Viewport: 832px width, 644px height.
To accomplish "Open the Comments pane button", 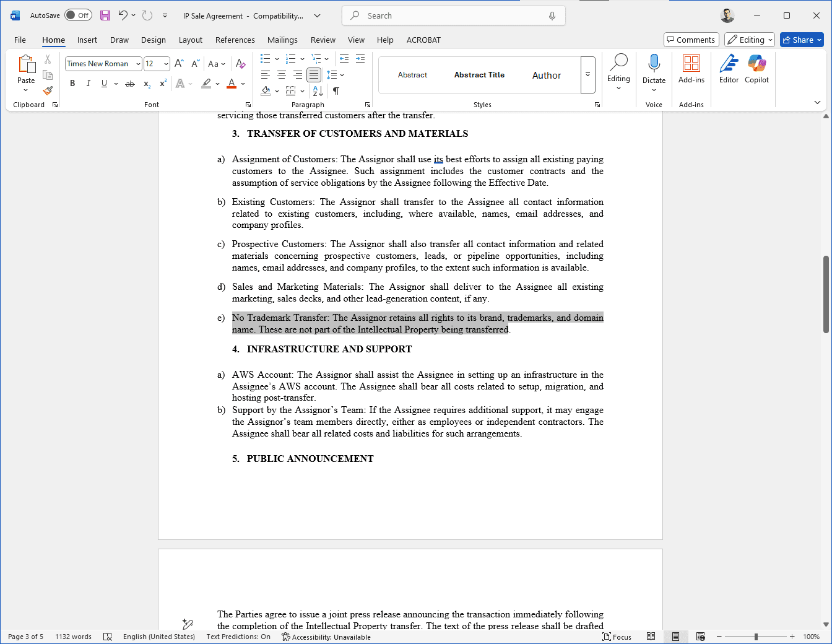I will tap(691, 40).
